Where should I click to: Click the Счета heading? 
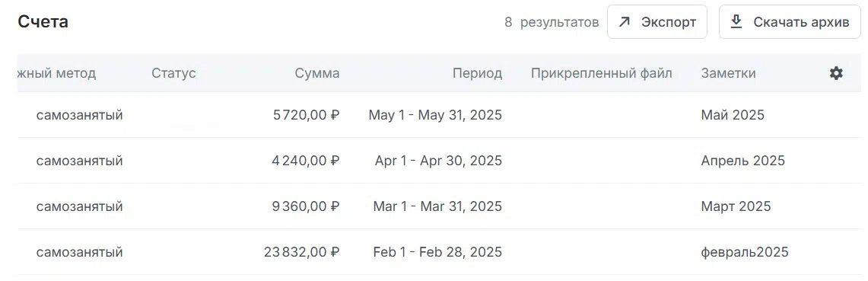coord(43,22)
